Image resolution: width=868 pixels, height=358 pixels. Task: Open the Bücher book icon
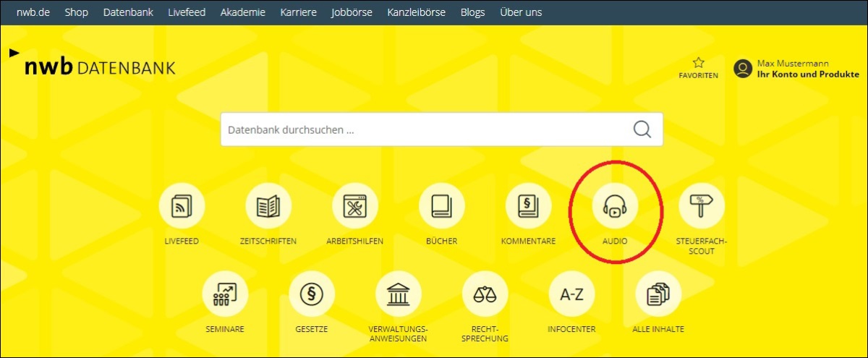coord(442,207)
